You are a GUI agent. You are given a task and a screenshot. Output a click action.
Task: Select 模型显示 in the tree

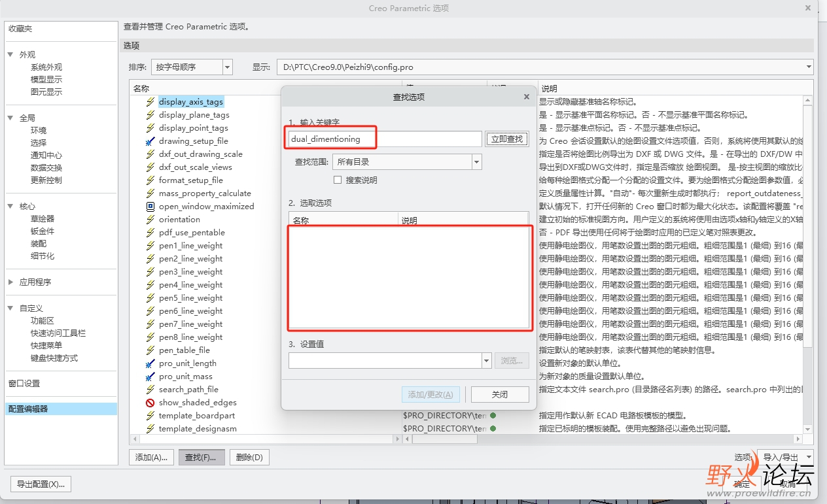click(x=46, y=80)
